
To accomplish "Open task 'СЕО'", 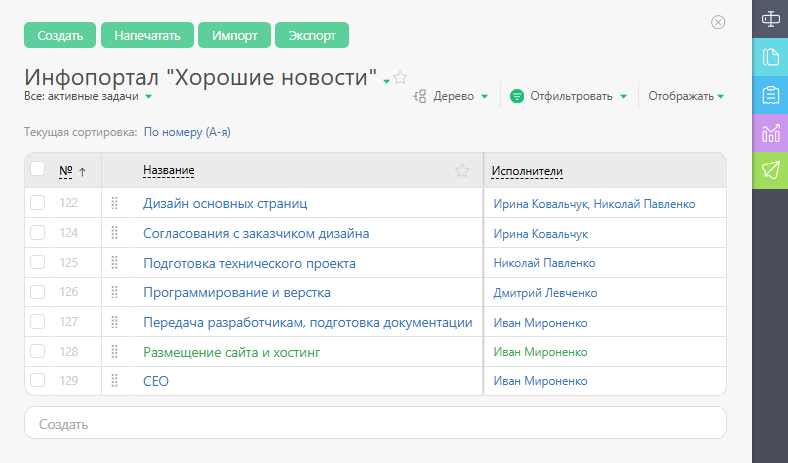I will (156, 381).
